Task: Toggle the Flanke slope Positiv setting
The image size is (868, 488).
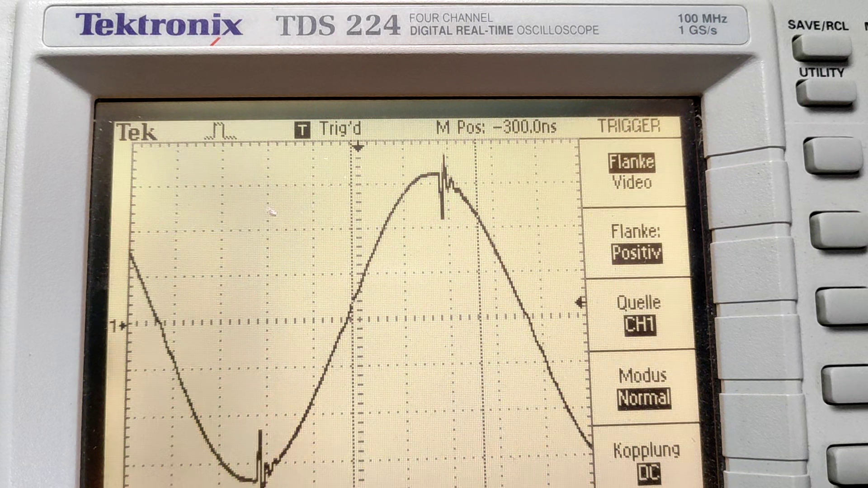Action: [x=636, y=242]
